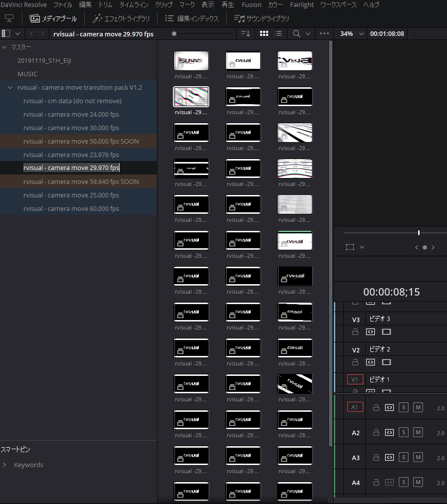Click the timeline timecode 00:00:08;15
The width and height of the screenshot is (447, 504).
click(x=391, y=292)
